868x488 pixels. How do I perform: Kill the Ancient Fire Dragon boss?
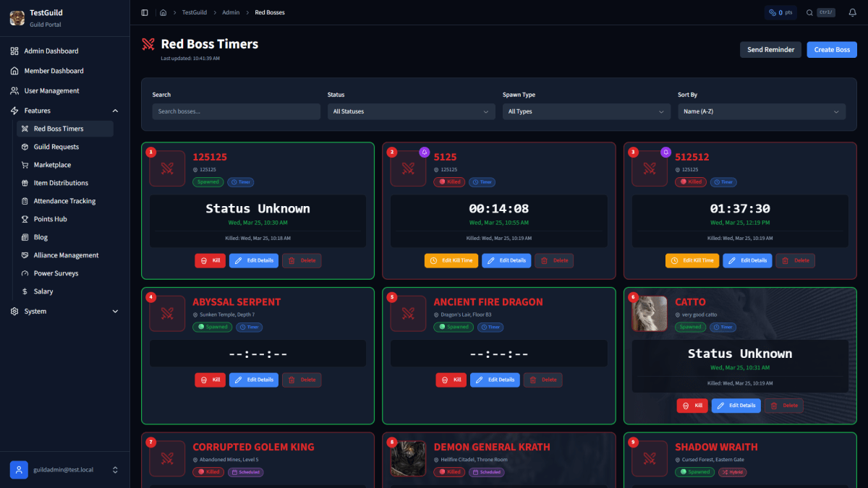click(451, 380)
